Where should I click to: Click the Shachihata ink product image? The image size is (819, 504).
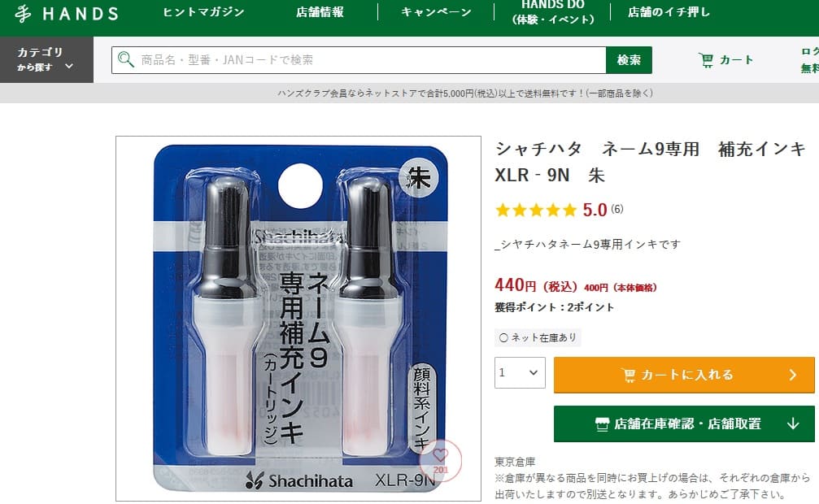(298, 319)
